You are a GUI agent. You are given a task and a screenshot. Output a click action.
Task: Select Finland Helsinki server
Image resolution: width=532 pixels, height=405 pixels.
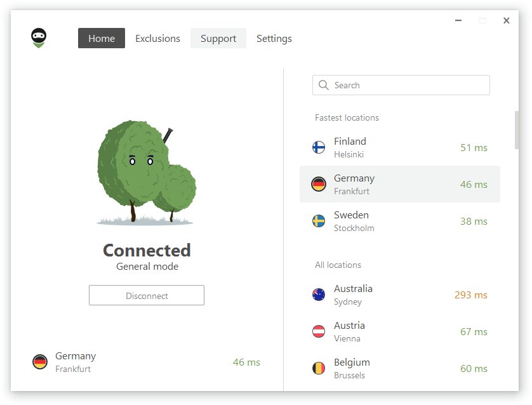click(400, 147)
